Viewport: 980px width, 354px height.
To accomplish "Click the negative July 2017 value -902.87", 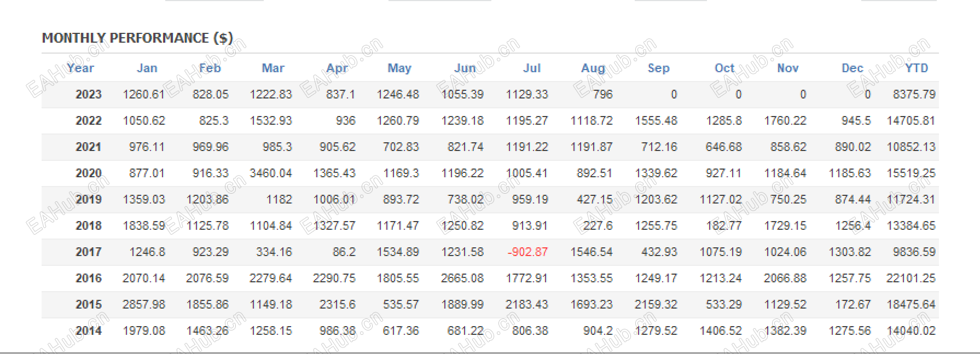I will [527, 252].
